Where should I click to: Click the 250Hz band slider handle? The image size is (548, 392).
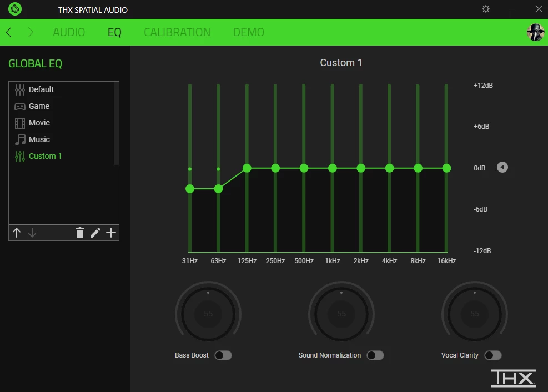pos(275,168)
